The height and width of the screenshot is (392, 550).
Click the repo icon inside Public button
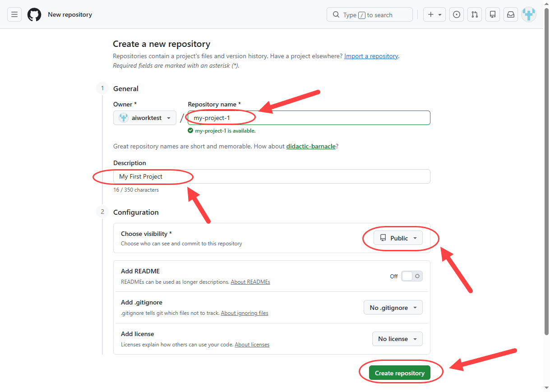tap(383, 238)
